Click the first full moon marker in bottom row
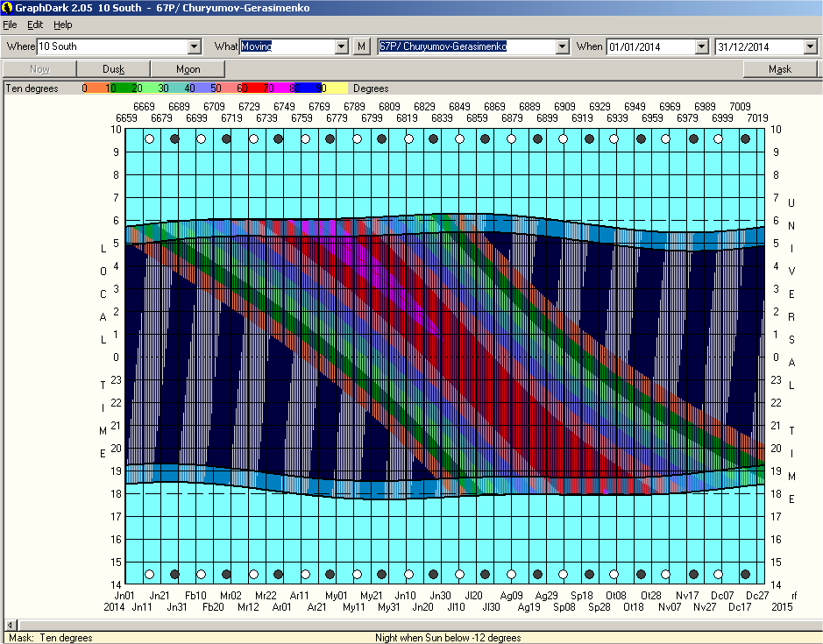The width and height of the screenshot is (823, 644). pyautogui.click(x=150, y=575)
